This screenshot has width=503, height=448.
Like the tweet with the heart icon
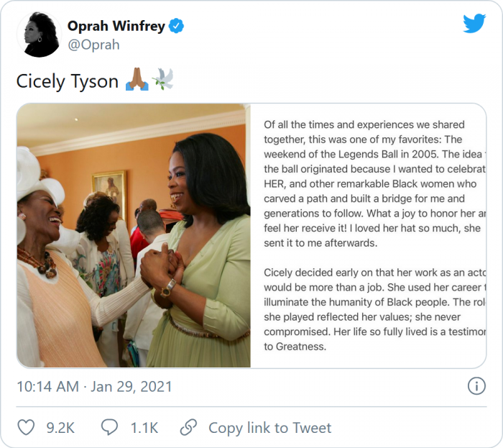[x=26, y=427]
